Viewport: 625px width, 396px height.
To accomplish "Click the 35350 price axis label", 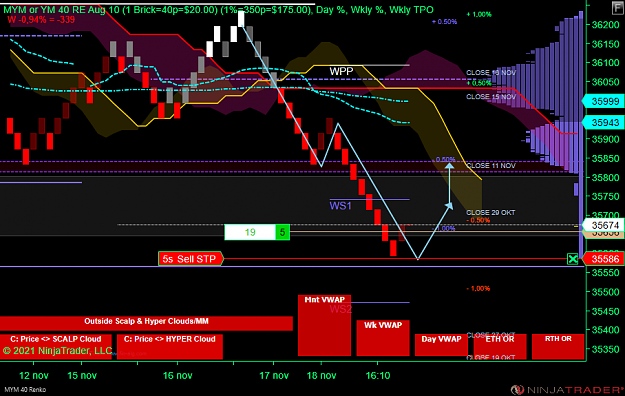I will pos(605,349).
